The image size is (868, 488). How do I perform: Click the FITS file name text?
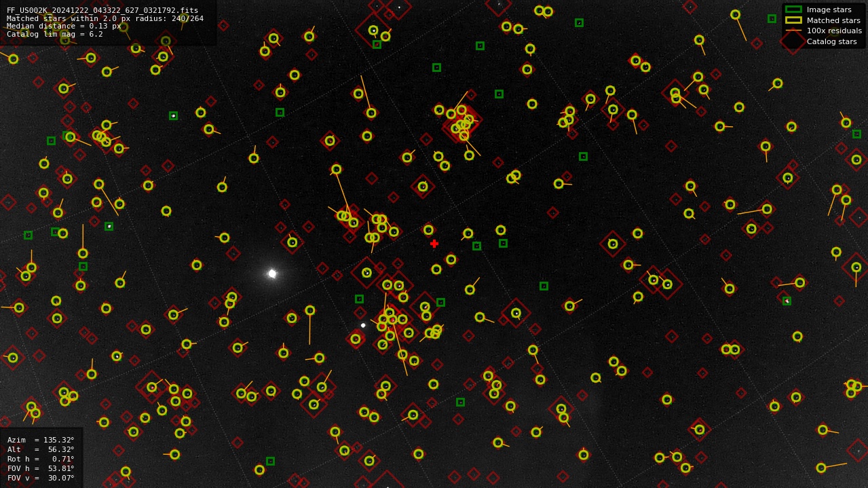[102, 11]
